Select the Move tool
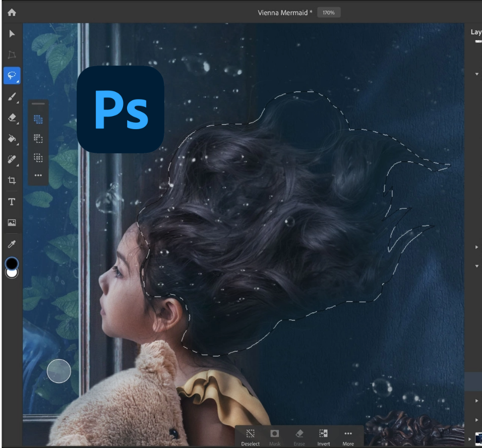 (12, 33)
